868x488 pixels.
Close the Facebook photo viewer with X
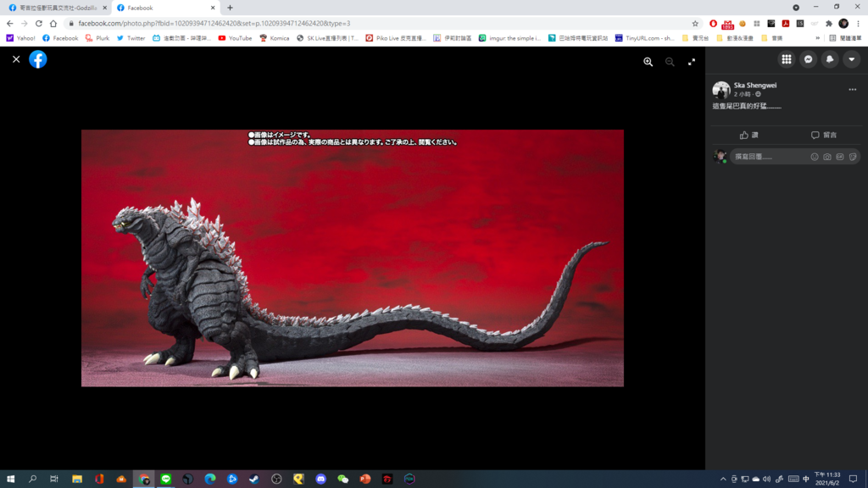pyautogui.click(x=16, y=59)
